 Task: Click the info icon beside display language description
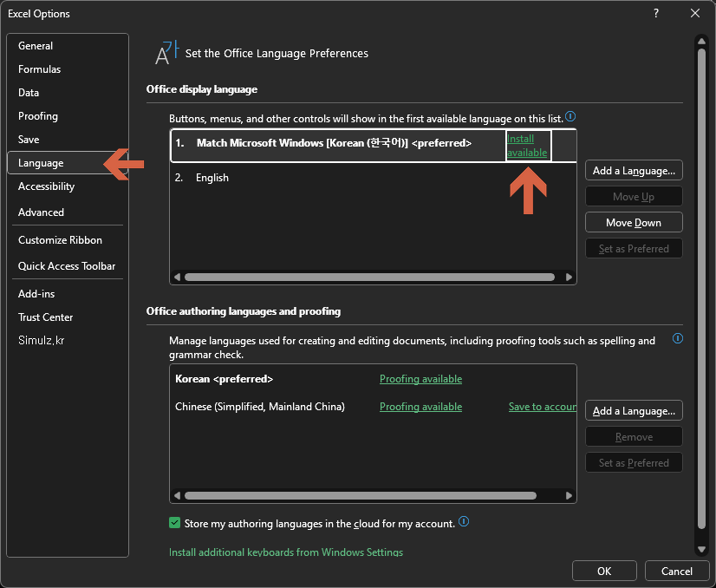tap(570, 116)
